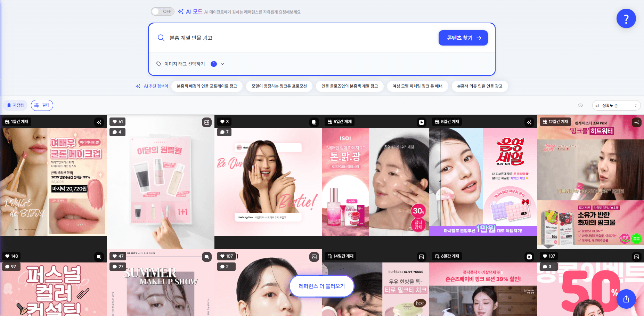Click the AI sparkle icon on 핑크물 히트워터 card

coord(636,122)
